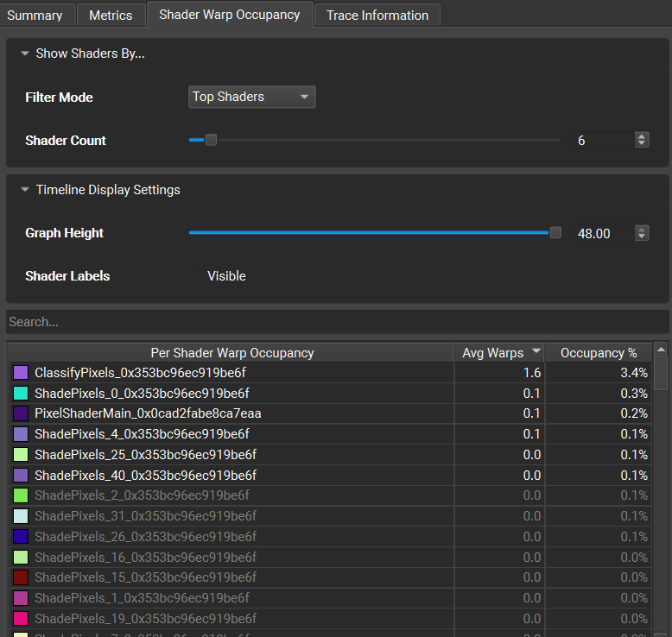Click the Shader Labels label

67,276
